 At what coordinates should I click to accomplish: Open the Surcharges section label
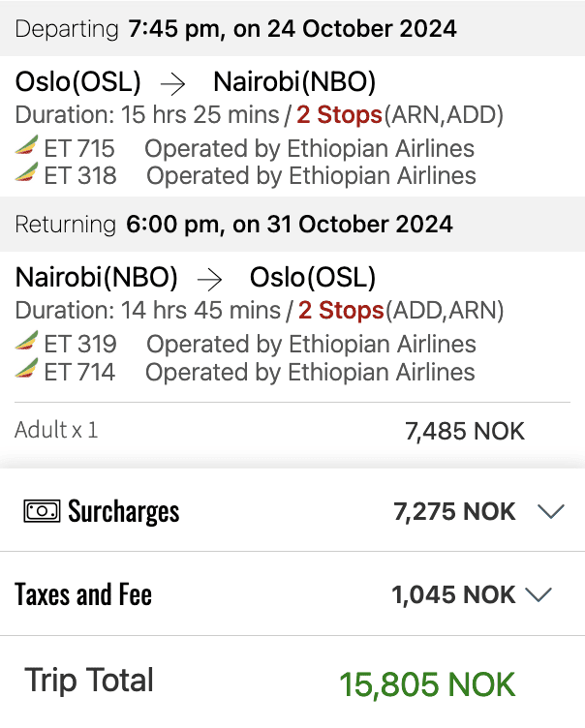point(123,511)
